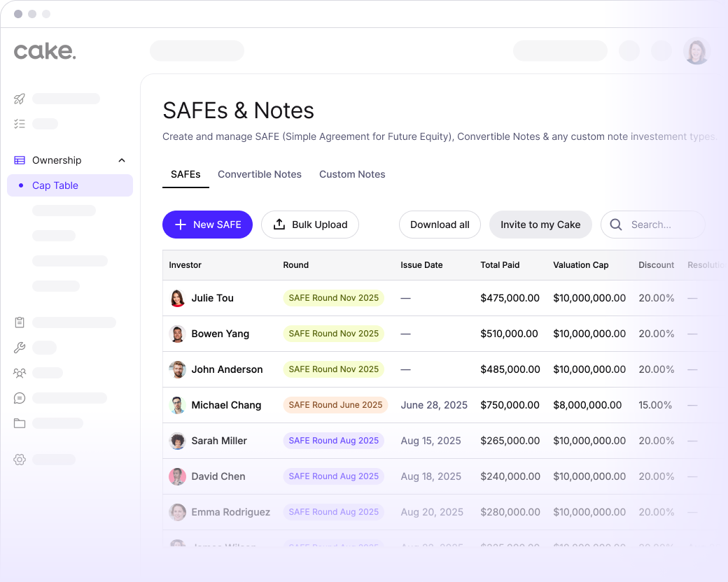Viewport: 728px width, 582px height.
Task: Switch to the Convertible Notes tab
Action: [260, 174]
